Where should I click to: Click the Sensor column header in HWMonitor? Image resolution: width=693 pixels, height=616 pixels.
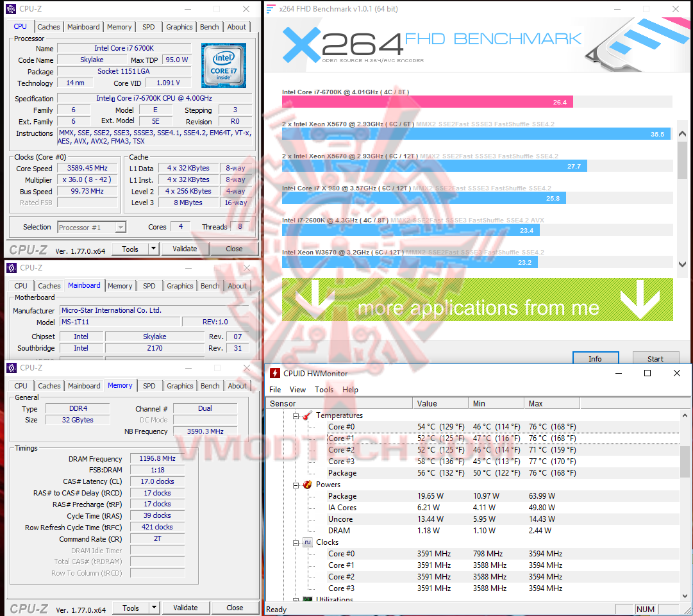(x=339, y=403)
